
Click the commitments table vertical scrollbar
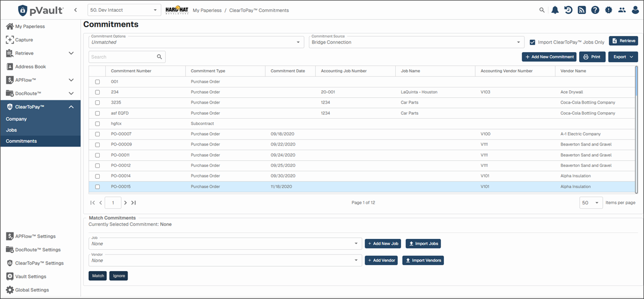pos(636,129)
